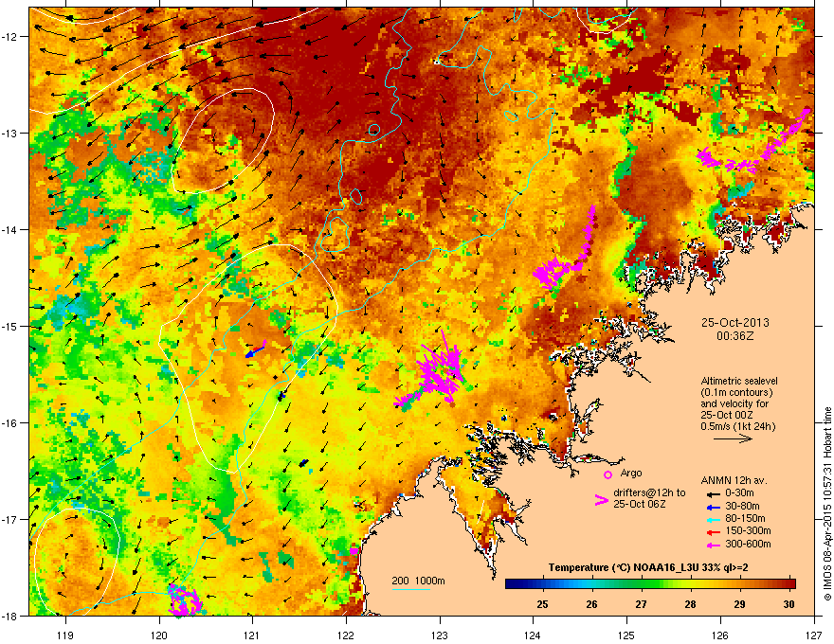Click the cyan depth contour legend line
834x644 pixels.
coord(410,589)
